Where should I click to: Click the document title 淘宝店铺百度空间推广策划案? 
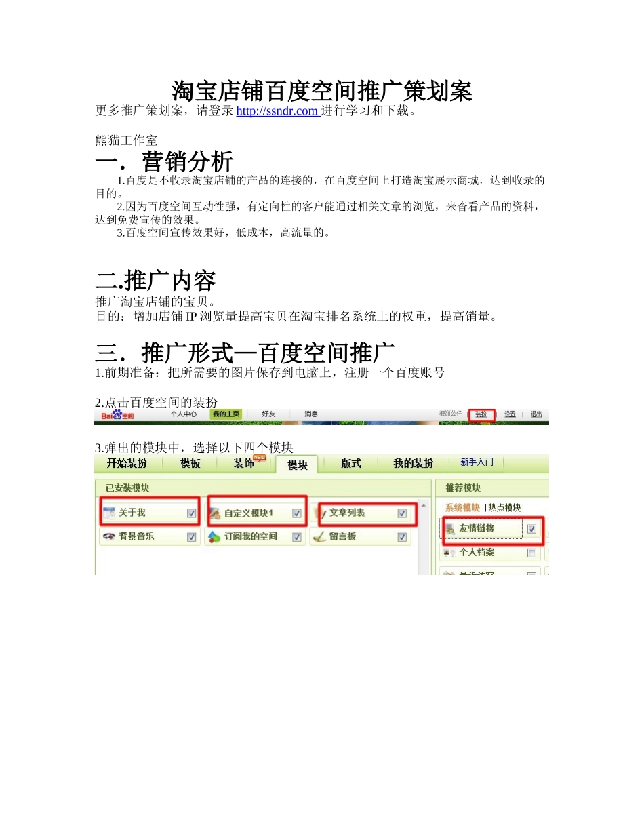pos(322,91)
